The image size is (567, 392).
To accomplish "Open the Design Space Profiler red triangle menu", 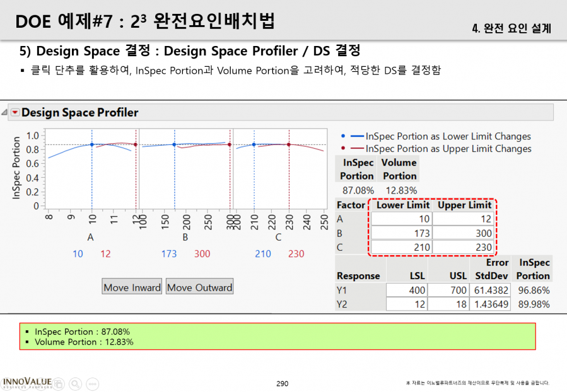I will click(15, 112).
